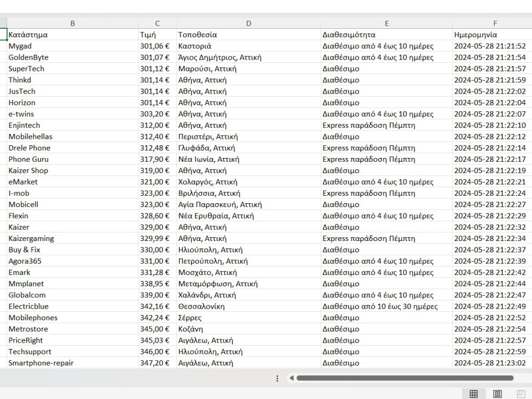Select the Phone Guru store cell
The height and width of the screenshot is (399, 532).
[72, 159]
